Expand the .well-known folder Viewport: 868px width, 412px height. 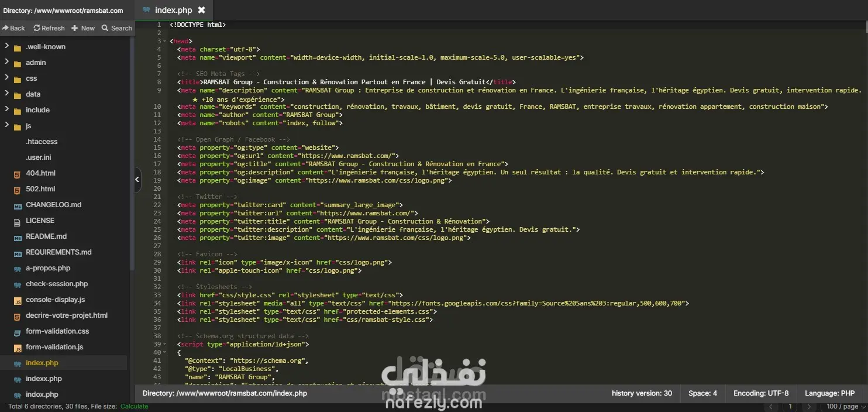6,46
